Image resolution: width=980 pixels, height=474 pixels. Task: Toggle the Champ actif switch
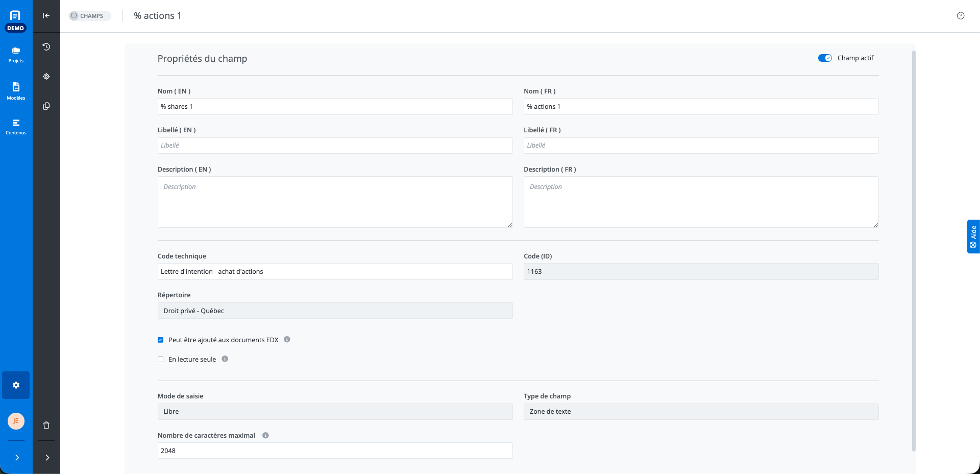tap(825, 58)
